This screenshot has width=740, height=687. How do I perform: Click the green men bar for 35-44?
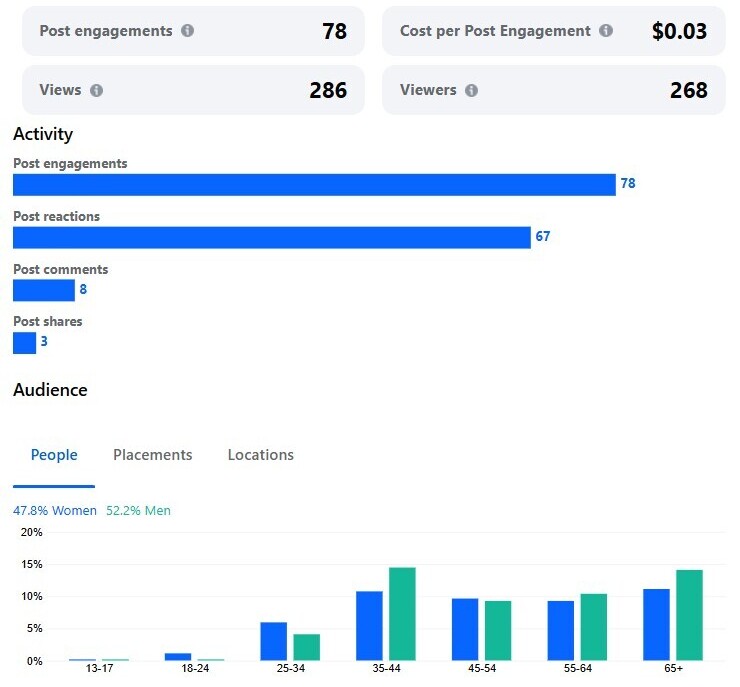(402, 614)
